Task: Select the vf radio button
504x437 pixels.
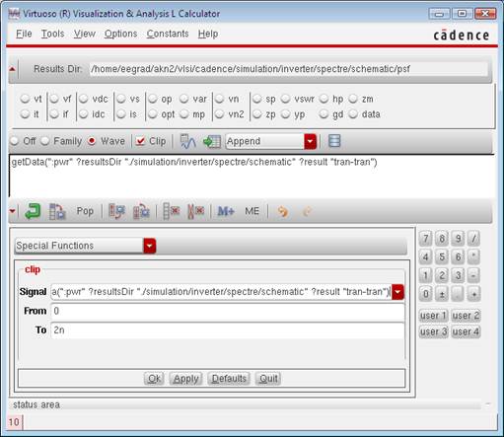Action: (x=54, y=99)
